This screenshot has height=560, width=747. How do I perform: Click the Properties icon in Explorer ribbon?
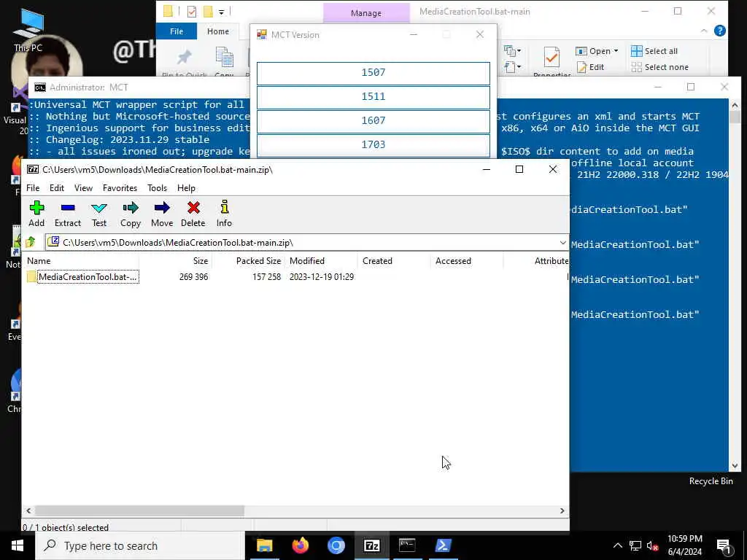[x=551, y=58]
